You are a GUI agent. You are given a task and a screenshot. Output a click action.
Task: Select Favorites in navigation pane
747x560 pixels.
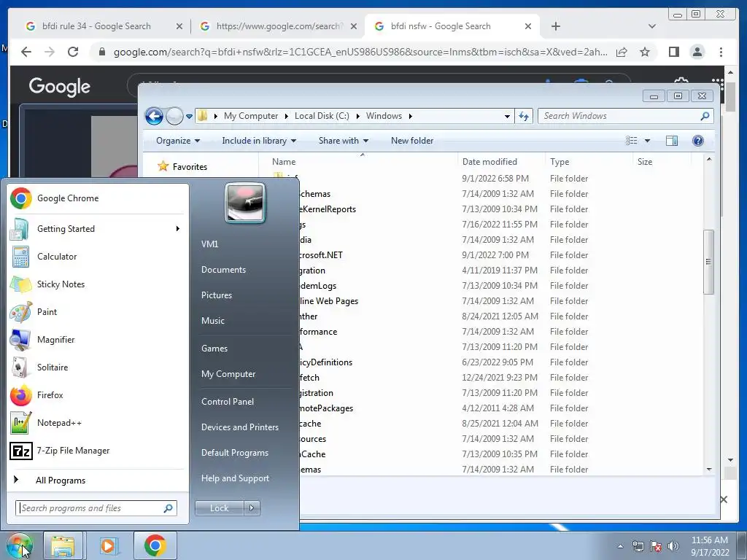coord(190,167)
